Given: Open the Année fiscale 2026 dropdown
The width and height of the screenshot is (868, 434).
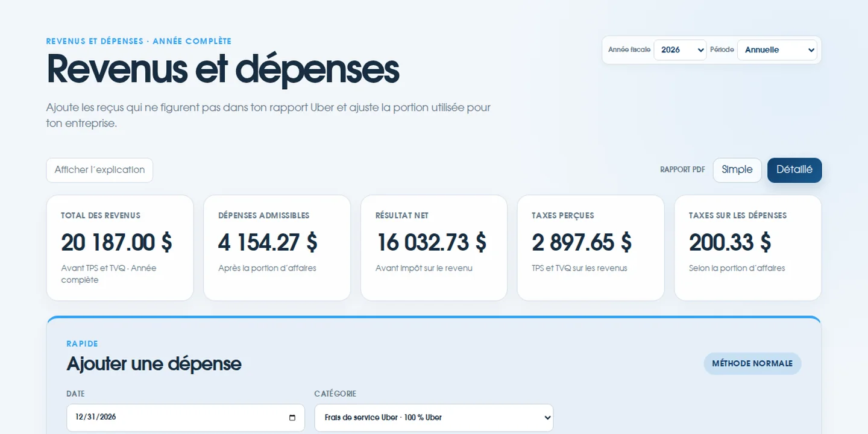Looking at the screenshot, I should tap(680, 50).
